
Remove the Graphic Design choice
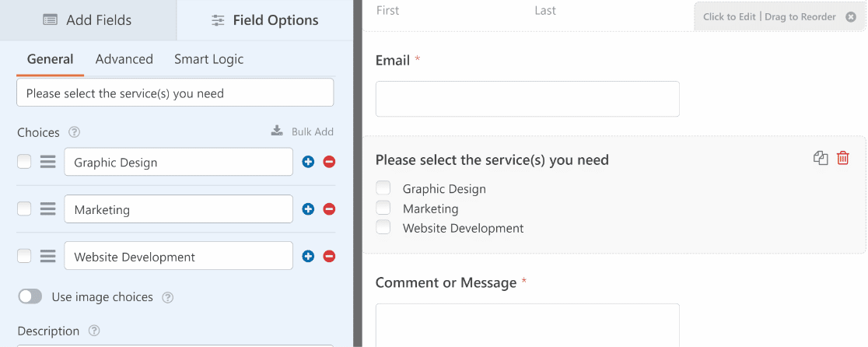329,162
